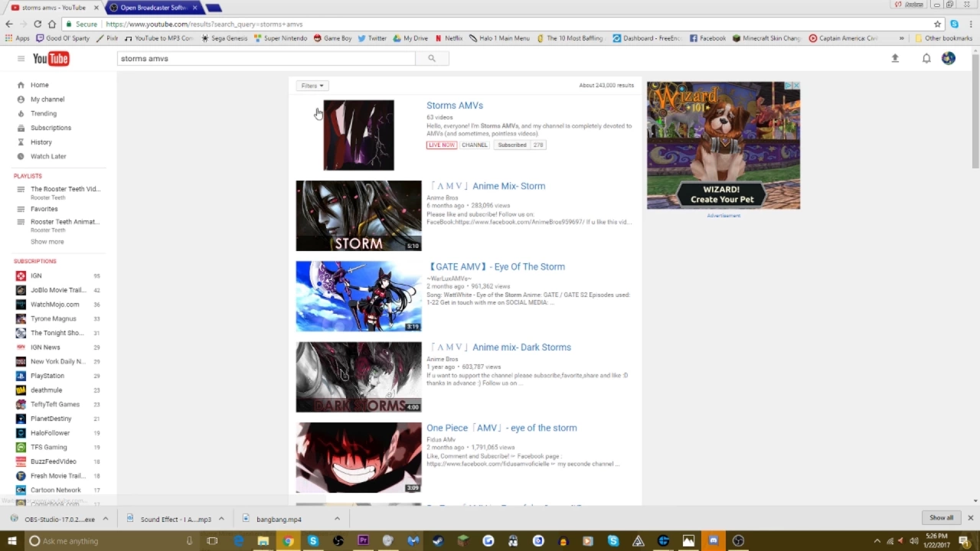The height and width of the screenshot is (551, 980).
Task: Open Premiere Pro from the taskbar
Action: point(363,541)
